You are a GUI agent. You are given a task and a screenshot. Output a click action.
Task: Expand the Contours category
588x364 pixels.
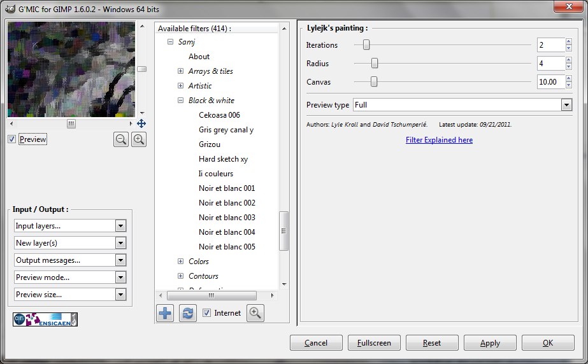[180, 276]
